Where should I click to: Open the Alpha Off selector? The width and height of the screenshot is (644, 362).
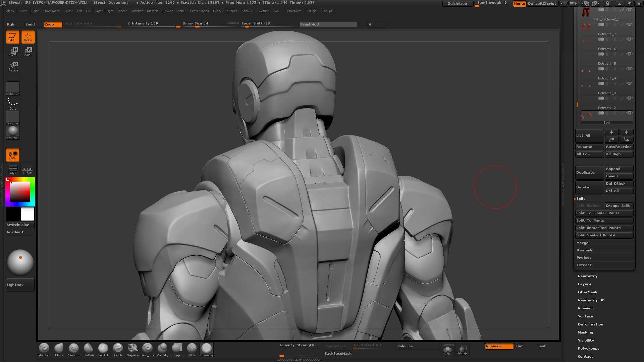pos(13,89)
